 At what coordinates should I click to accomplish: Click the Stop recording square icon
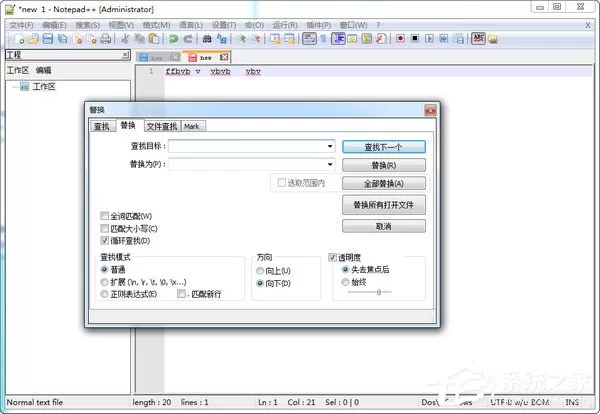coord(415,38)
